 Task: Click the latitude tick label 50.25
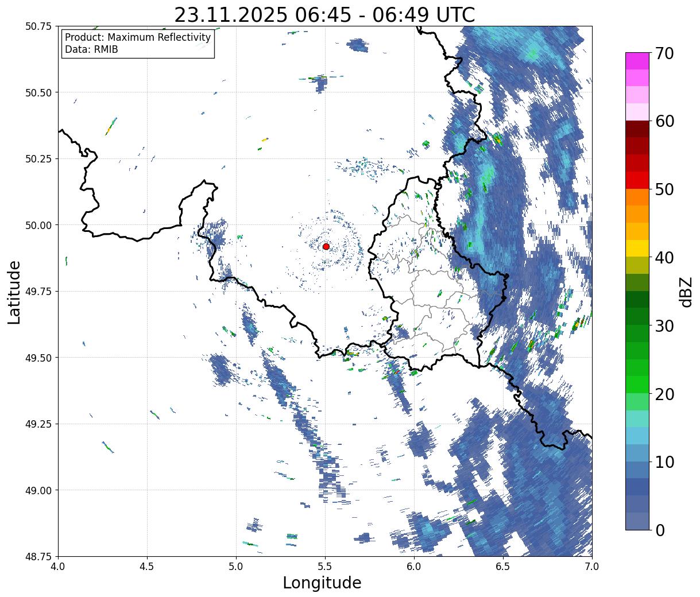(38, 159)
